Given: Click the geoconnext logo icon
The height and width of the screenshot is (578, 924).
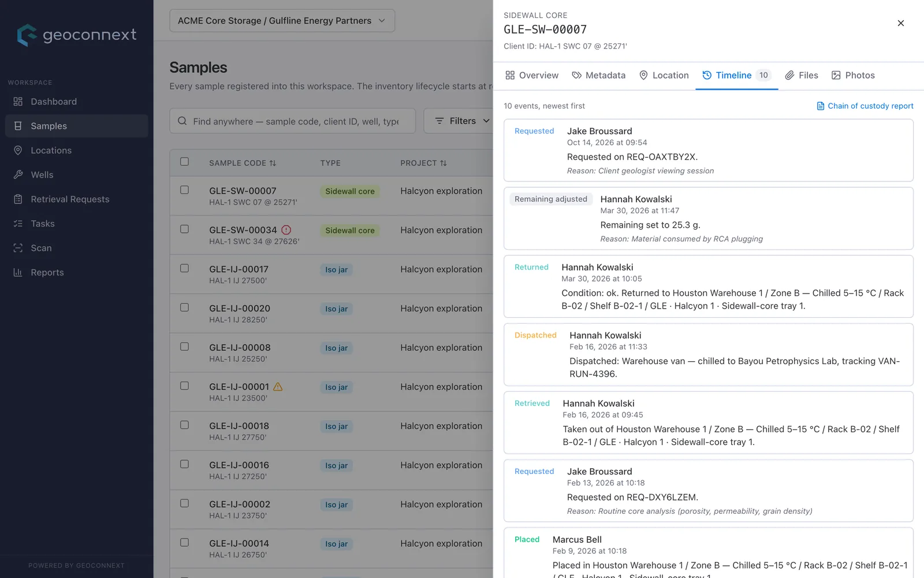Looking at the screenshot, I should pyautogui.click(x=27, y=35).
